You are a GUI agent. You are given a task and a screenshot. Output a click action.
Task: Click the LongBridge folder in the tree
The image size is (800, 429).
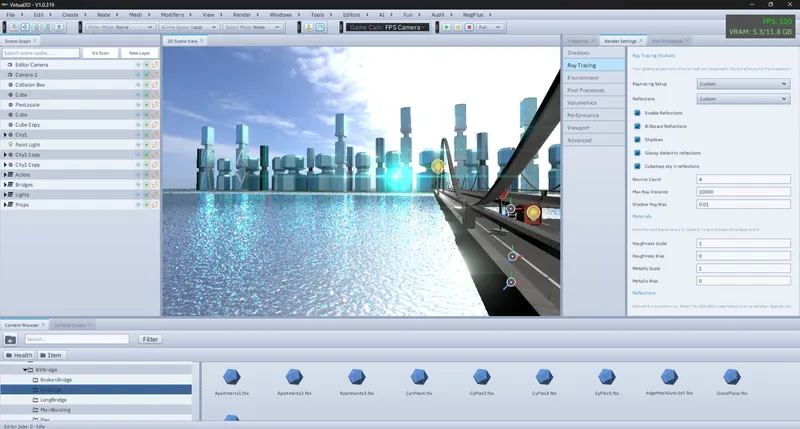[x=53, y=400]
